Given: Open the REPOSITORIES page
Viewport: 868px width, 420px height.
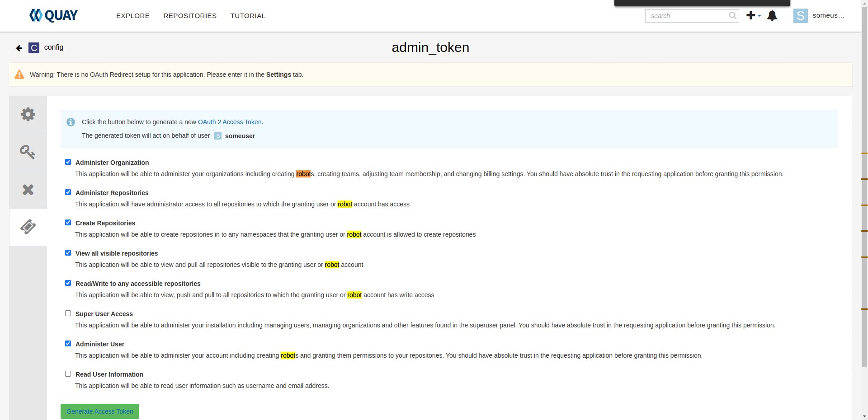Looking at the screenshot, I should click(x=189, y=15).
